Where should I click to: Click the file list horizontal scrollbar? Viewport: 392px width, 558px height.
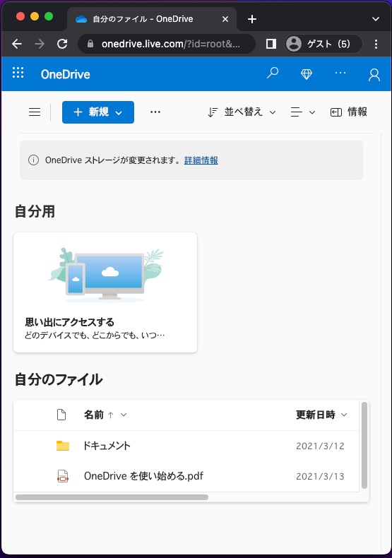(112, 497)
